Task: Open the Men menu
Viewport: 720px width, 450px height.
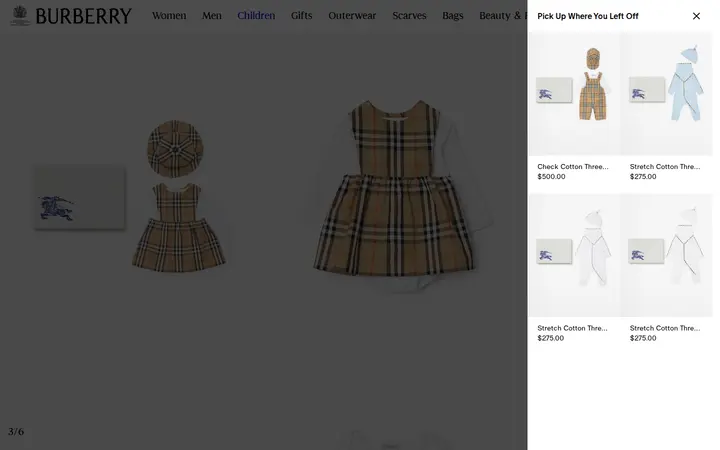Action: click(212, 16)
